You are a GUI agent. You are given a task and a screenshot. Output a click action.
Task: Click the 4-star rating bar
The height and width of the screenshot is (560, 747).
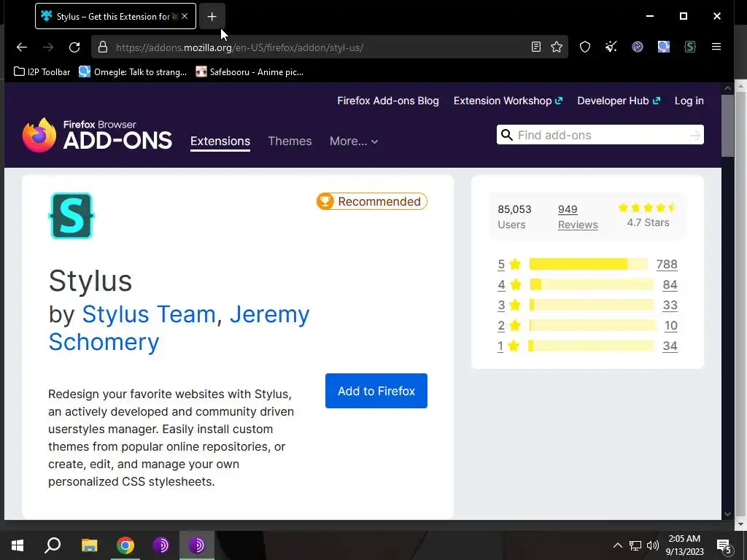pos(591,285)
